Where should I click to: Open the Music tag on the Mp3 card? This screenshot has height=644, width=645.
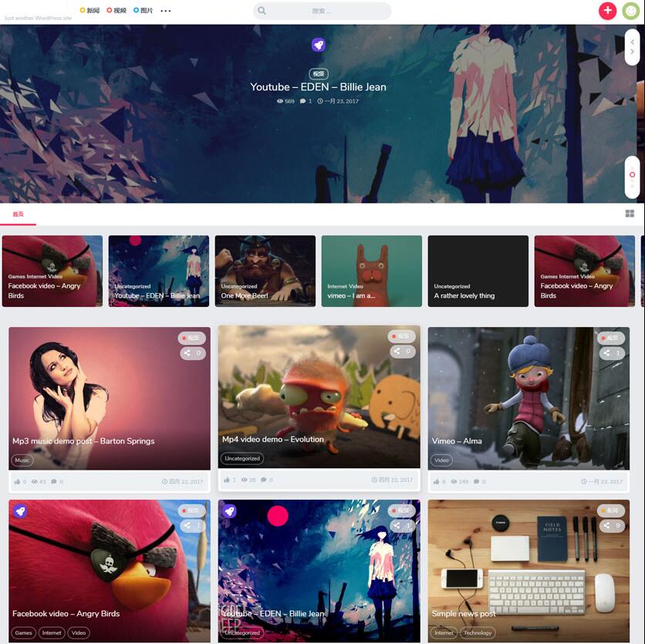coord(22,460)
